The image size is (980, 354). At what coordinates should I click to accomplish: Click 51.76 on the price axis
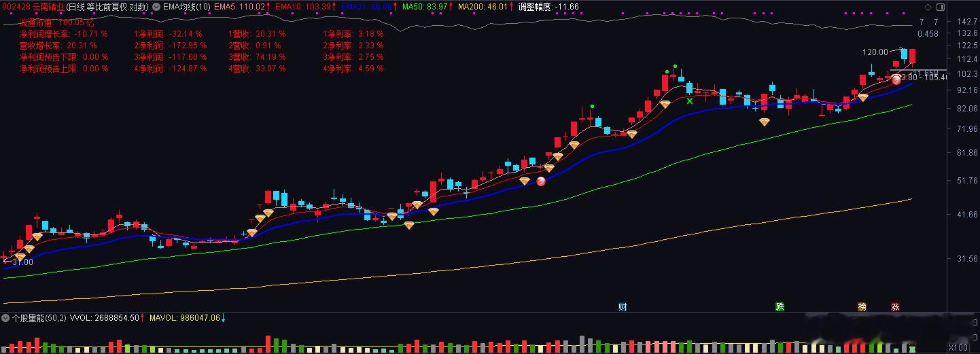coord(966,181)
